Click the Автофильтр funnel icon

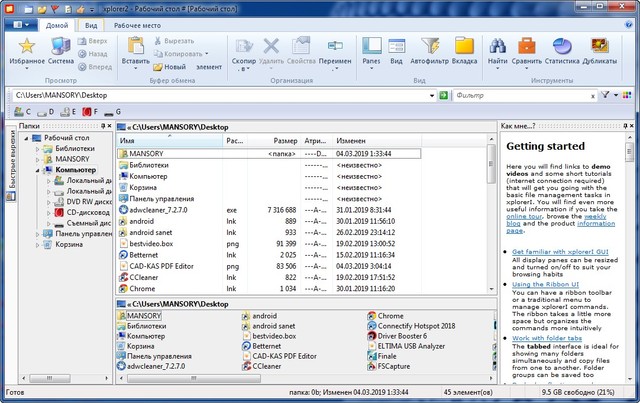point(430,45)
